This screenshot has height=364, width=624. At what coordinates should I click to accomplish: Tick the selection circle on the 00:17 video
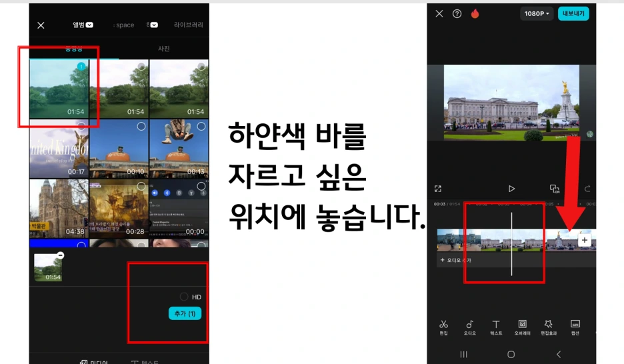coord(81,127)
